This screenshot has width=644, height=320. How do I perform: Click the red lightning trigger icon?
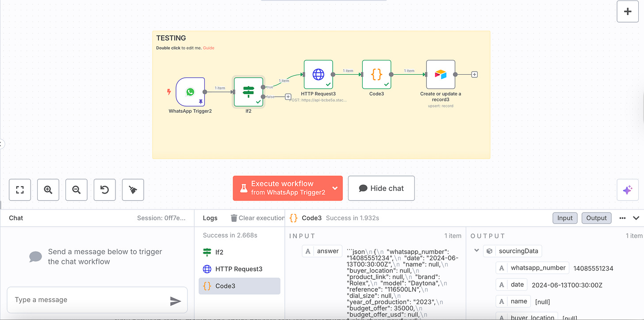pyautogui.click(x=169, y=92)
